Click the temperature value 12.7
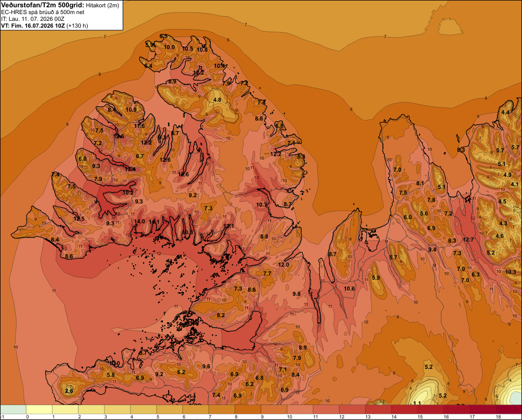The height and width of the screenshot is (420, 522). (x=468, y=239)
